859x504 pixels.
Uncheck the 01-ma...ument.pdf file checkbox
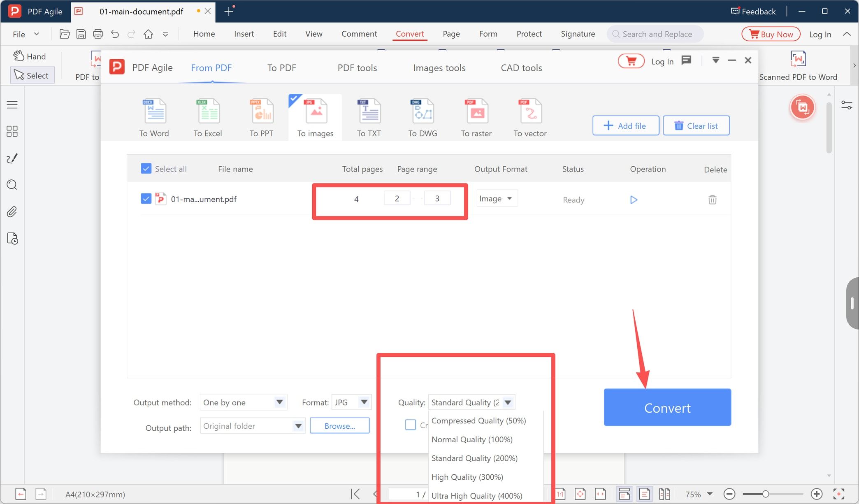click(146, 199)
